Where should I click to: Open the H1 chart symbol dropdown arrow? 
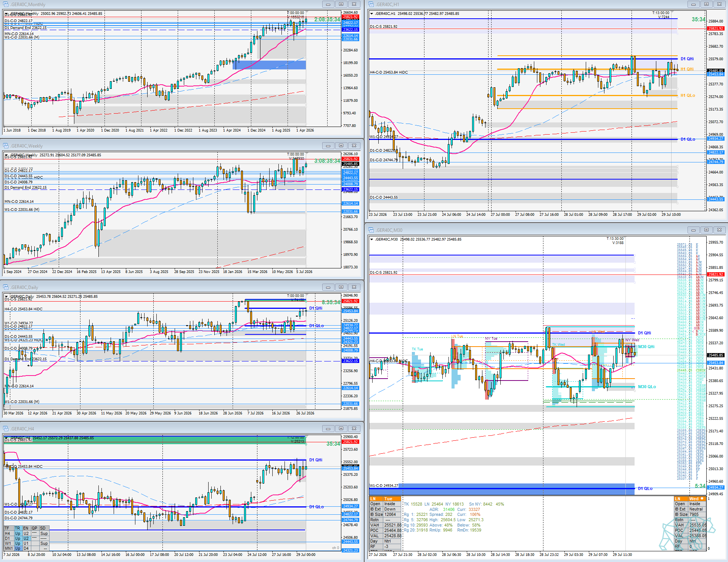[372, 14]
